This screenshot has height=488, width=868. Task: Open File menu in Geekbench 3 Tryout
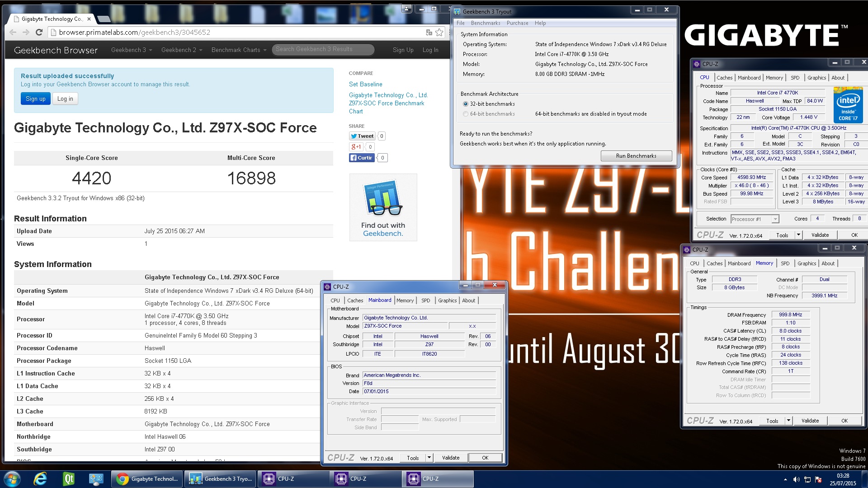[460, 23]
